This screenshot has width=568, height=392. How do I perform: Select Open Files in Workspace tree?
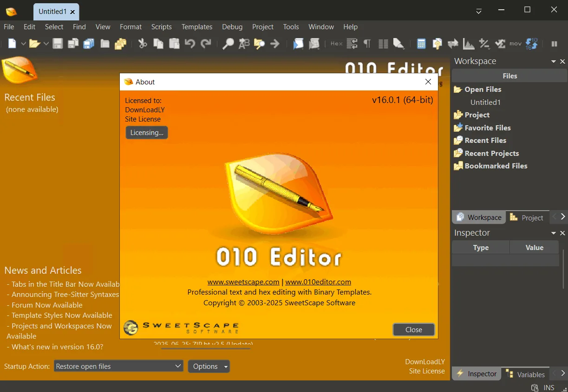(483, 90)
